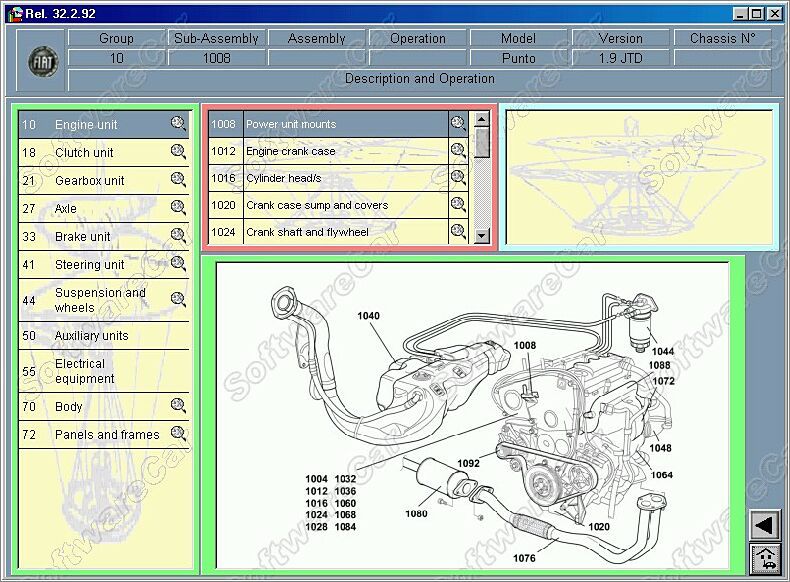Click the Model field showing Punto

518,58
